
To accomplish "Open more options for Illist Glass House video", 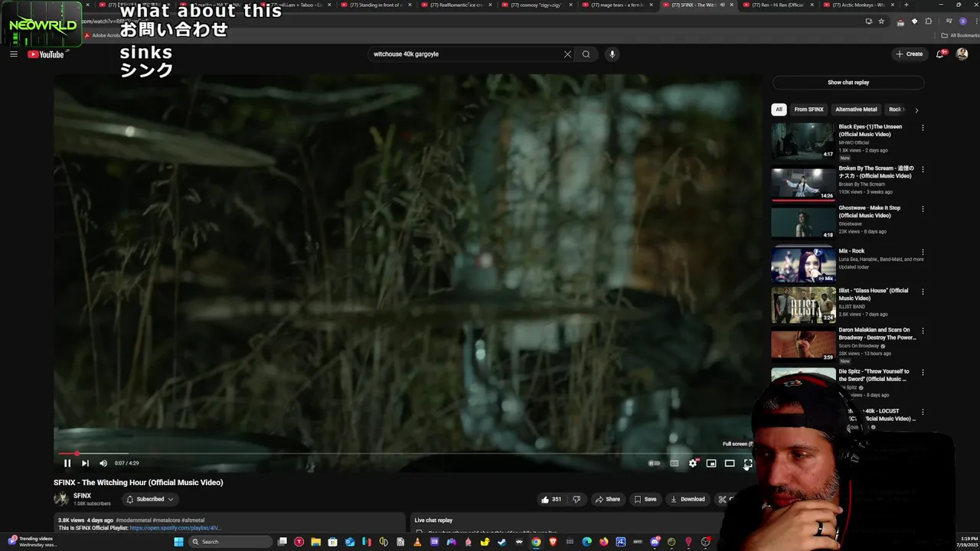I will point(923,292).
